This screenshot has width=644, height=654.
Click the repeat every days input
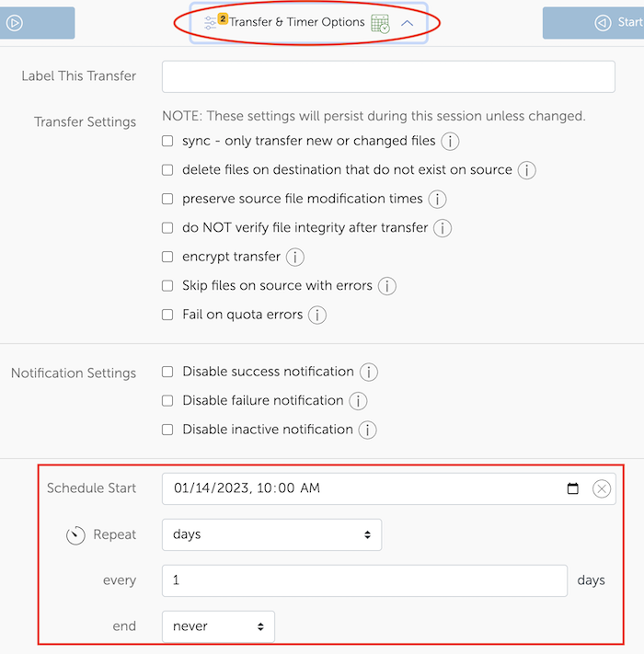click(x=364, y=580)
